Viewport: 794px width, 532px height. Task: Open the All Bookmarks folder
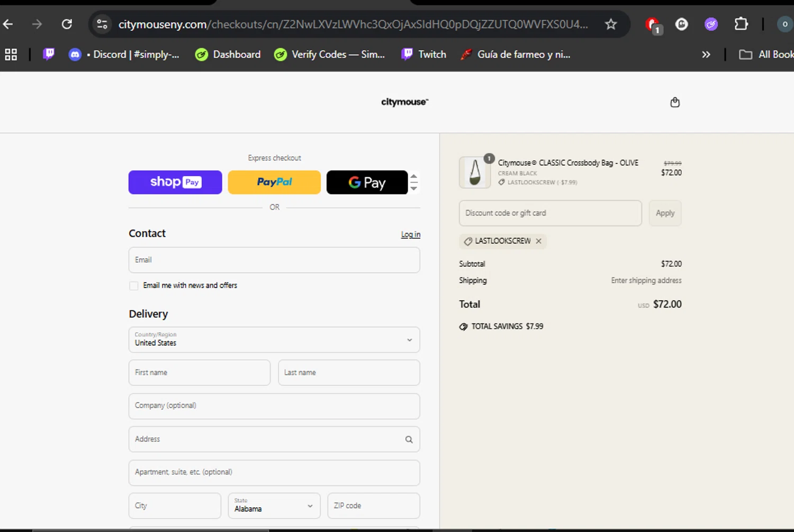click(x=766, y=54)
